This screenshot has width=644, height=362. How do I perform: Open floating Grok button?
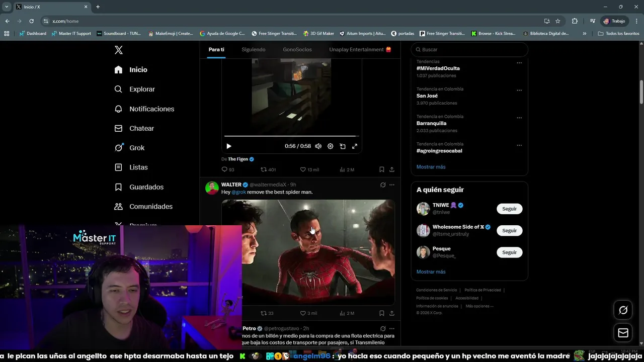point(623,310)
